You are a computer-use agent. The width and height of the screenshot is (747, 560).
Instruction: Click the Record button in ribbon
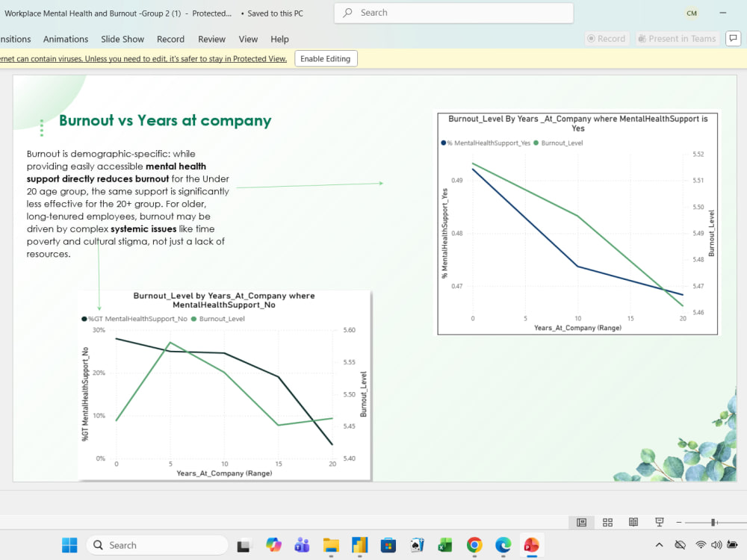607,39
